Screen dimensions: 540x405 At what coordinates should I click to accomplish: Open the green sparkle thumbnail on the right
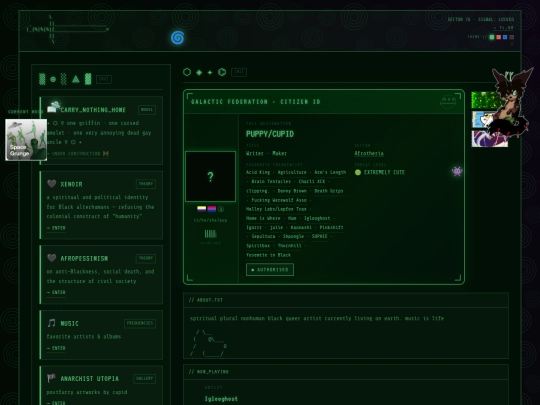click(x=482, y=100)
